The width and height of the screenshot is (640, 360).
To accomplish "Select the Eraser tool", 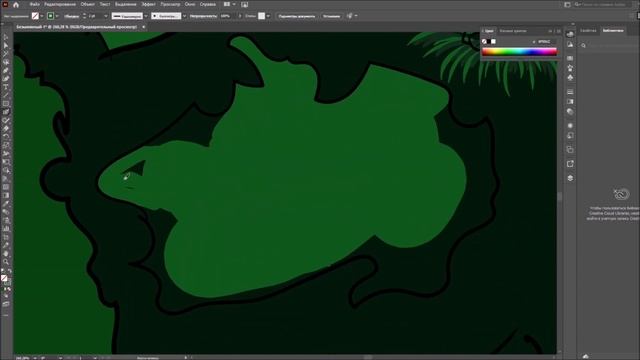I will (6, 129).
